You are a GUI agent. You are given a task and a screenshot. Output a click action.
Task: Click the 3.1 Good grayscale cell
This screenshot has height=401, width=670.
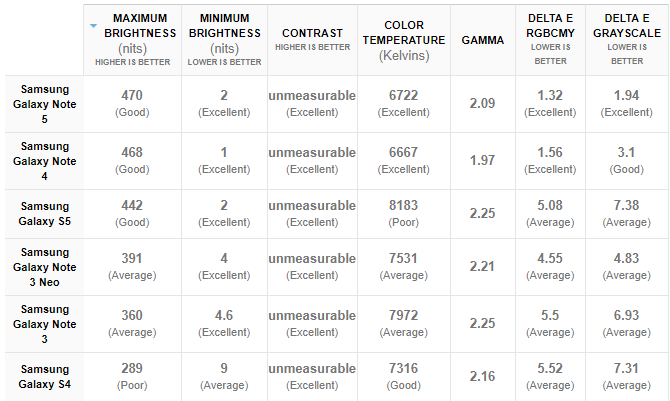pyautogui.click(x=627, y=161)
